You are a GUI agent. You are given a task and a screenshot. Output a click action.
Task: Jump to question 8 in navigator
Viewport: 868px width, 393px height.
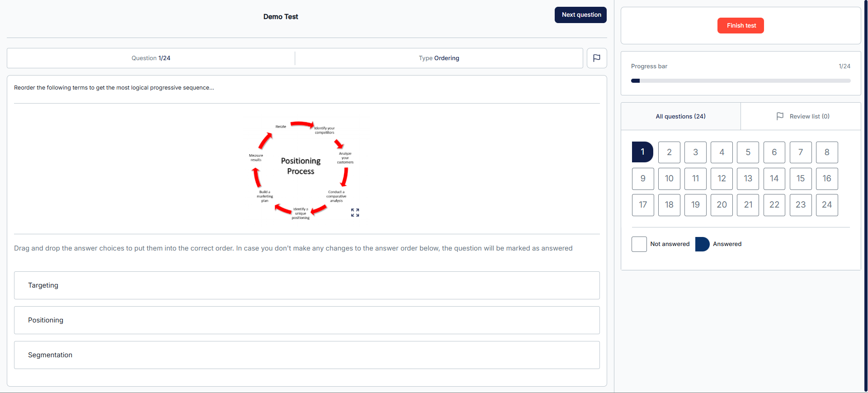(826, 152)
